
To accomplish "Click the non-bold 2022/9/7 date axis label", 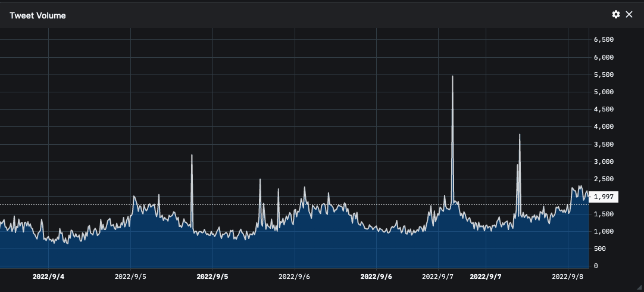I will pyautogui.click(x=438, y=277).
